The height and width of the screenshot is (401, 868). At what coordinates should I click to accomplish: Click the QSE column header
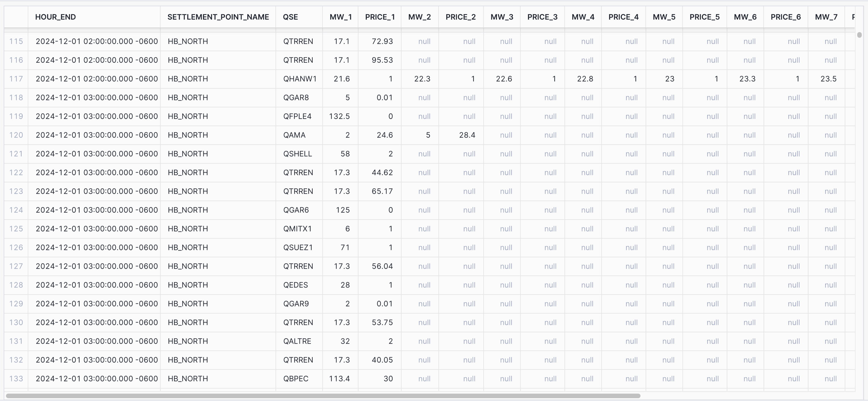point(290,17)
